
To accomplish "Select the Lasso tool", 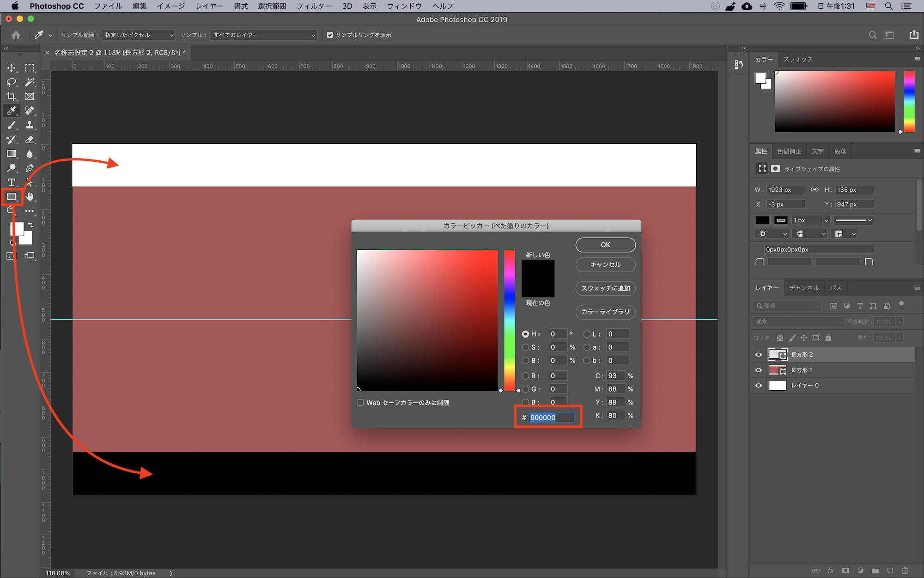I will (11, 82).
